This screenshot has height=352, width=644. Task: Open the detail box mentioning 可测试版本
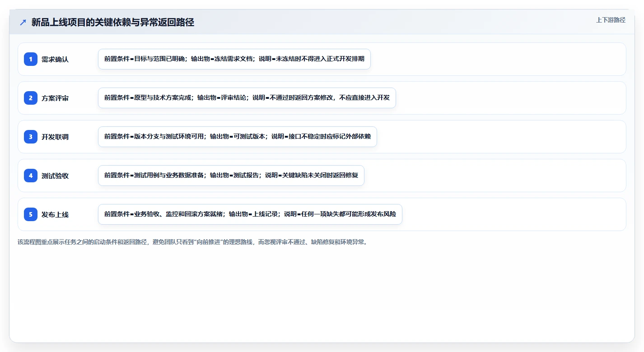[x=238, y=137]
